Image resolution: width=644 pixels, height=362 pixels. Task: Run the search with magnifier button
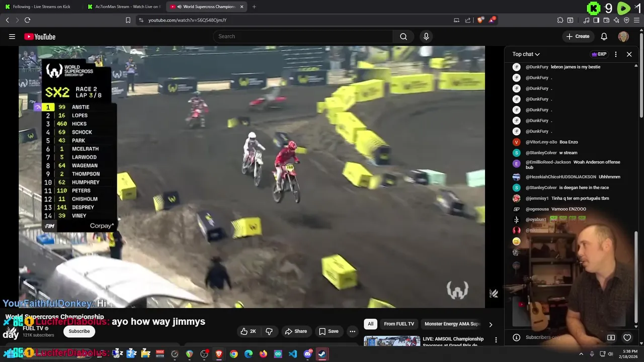pyautogui.click(x=404, y=36)
